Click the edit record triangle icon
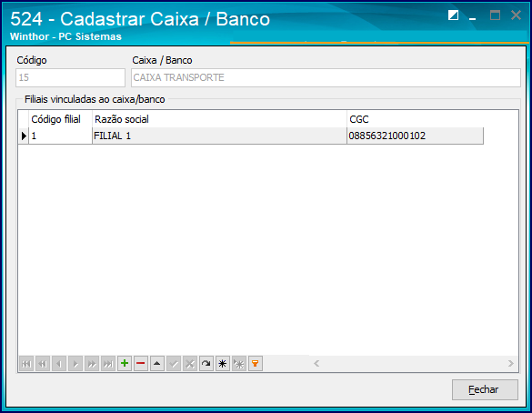 pyautogui.click(x=157, y=364)
